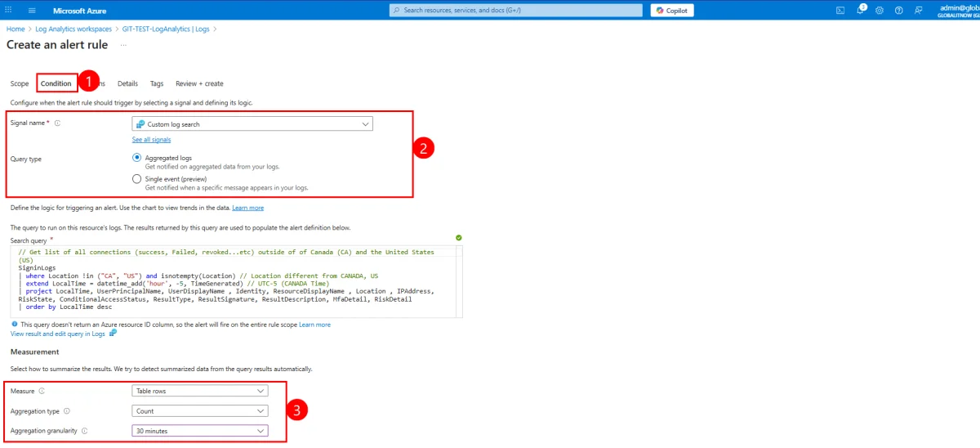Select the Single event (preview) option
The height and width of the screenshot is (448, 980).
136,179
